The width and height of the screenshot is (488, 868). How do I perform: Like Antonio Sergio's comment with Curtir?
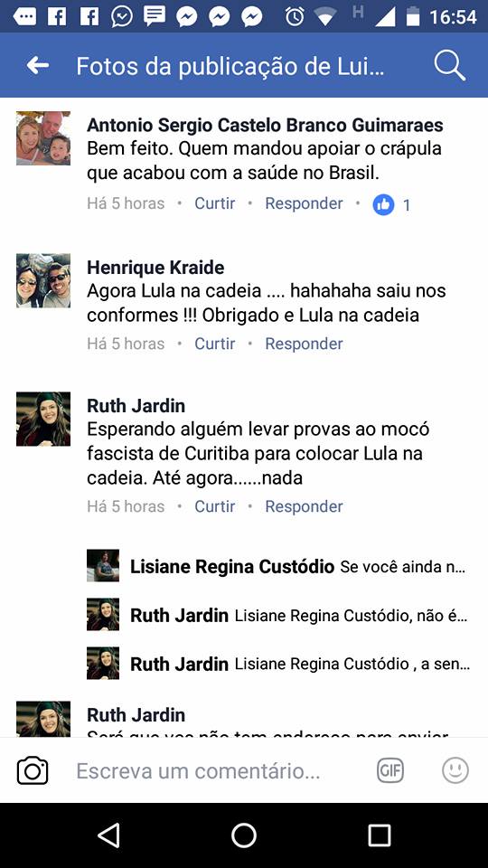215,203
